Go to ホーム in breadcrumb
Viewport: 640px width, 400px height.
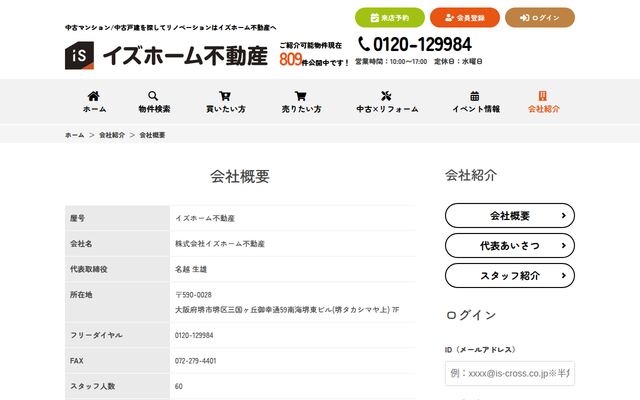pyautogui.click(x=74, y=135)
